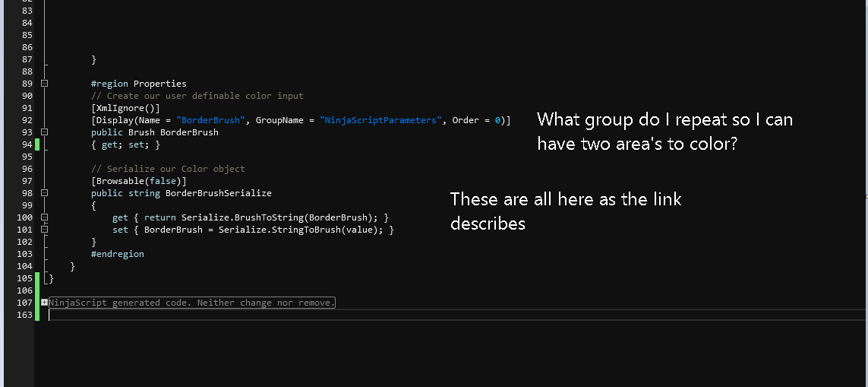Place cursor on [XmlIgnore()] attribute

pos(125,108)
